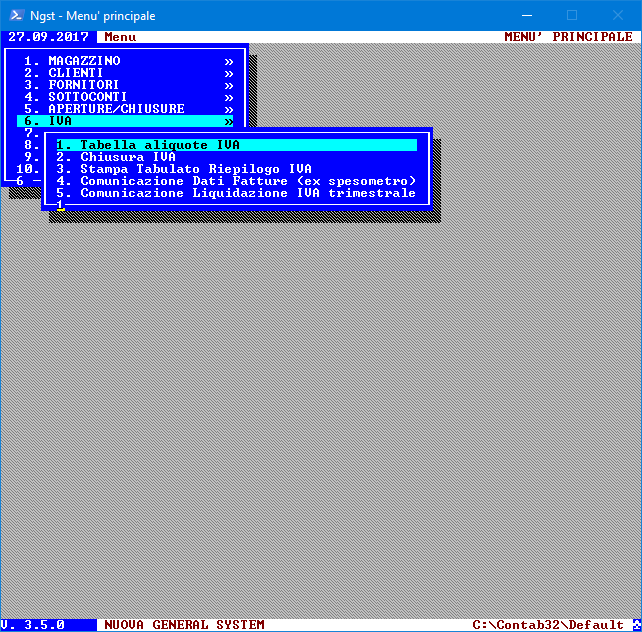Image resolution: width=642 pixels, height=632 pixels.
Task: Click the double-arrow icon in bottom-right corner
Action: (634, 625)
